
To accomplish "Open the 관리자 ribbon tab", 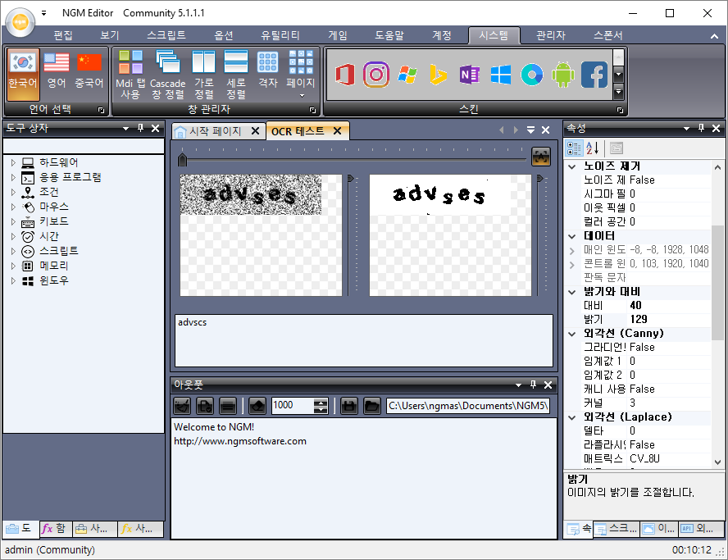I will tap(551, 35).
